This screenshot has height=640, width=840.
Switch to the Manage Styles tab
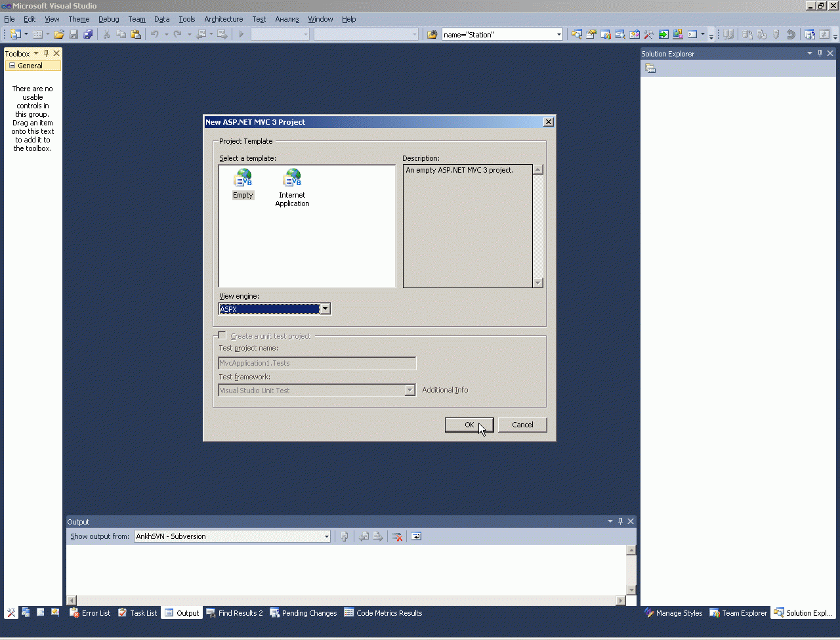pyautogui.click(x=673, y=613)
